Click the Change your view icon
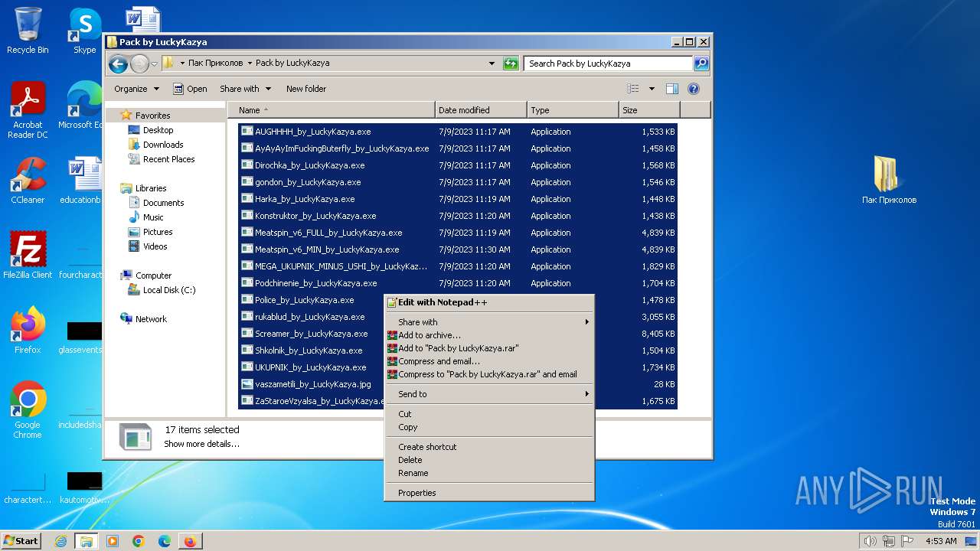Viewport: 980px width, 551px height. click(633, 89)
